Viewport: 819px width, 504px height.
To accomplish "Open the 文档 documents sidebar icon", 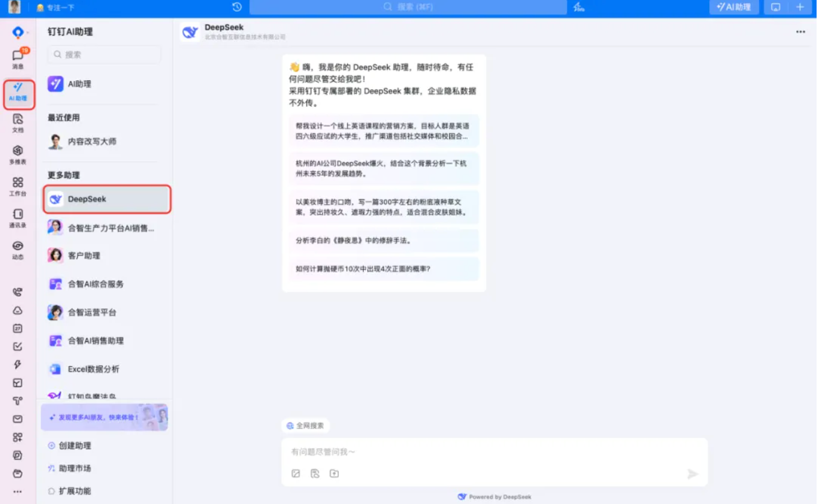I will pos(18,123).
